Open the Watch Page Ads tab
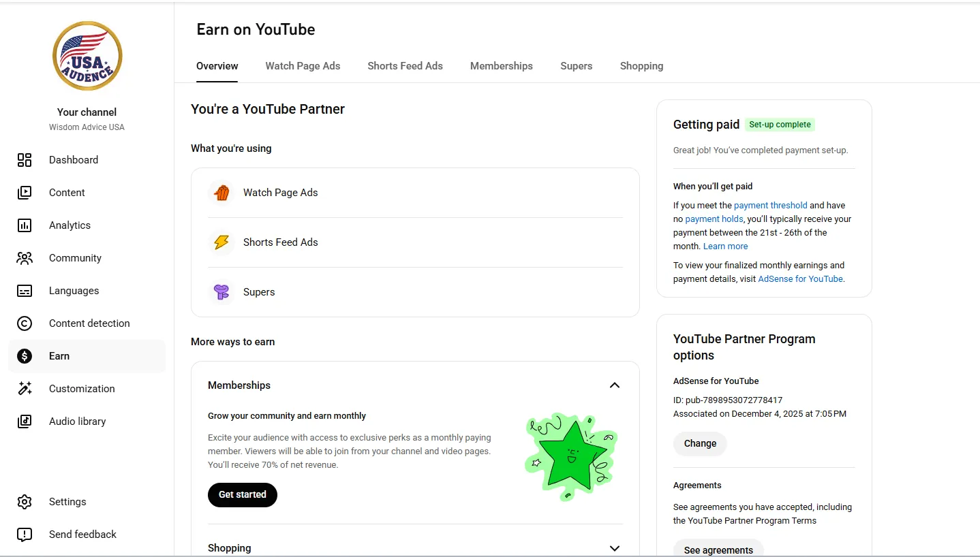 (x=303, y=66)
